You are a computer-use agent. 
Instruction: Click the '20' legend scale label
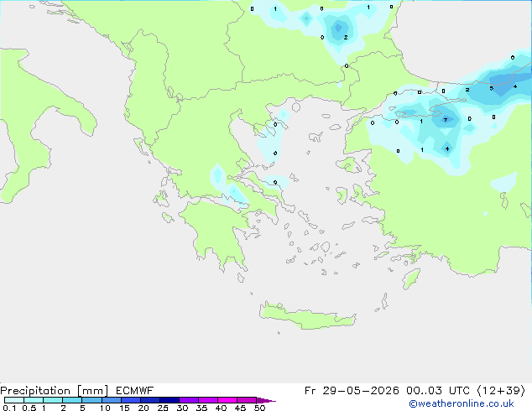click(x=143, y=408)
